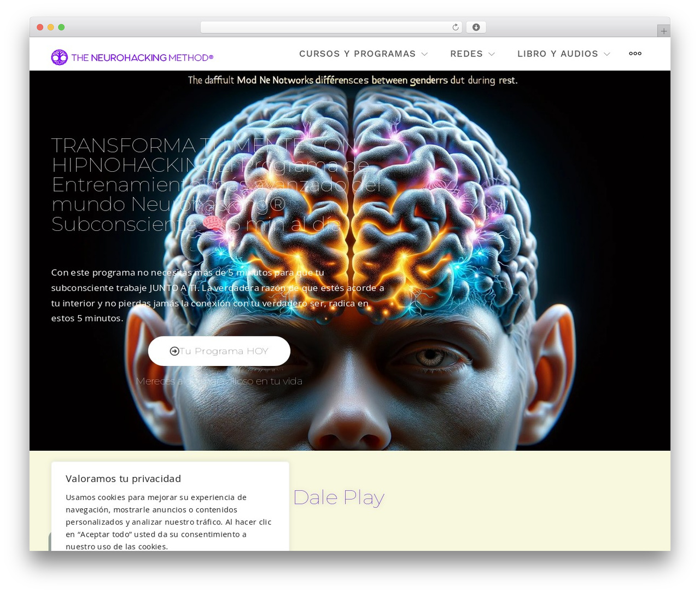Click the brain emoji in the headline
The height and width of the screenshot is (593, 700).
[x=213, y=223]
